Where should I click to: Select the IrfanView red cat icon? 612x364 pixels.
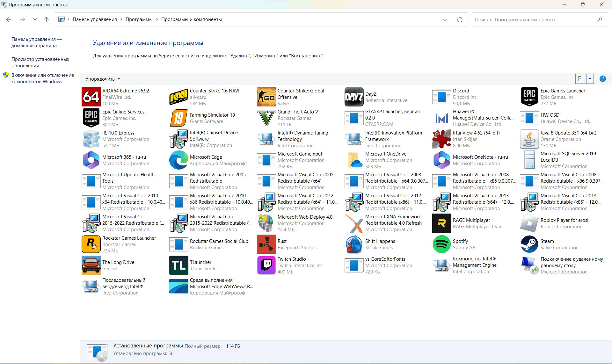pyautogui.click(x=442, y=139)
